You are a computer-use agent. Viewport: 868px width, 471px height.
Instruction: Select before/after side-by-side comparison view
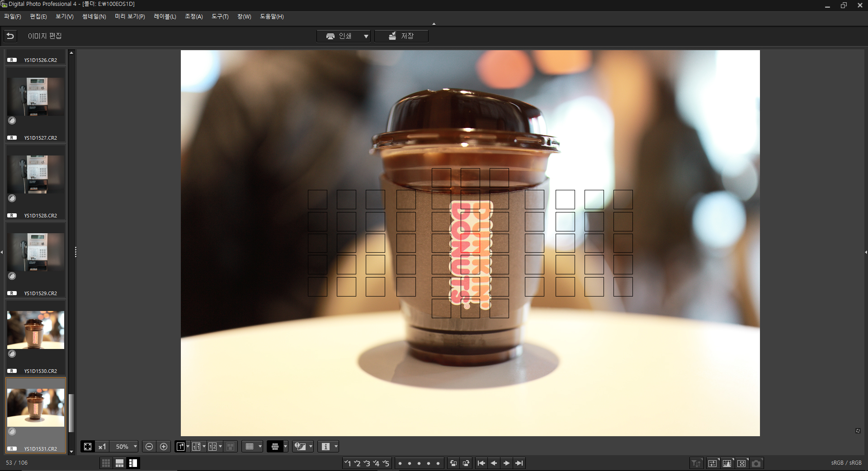(196, 447)
